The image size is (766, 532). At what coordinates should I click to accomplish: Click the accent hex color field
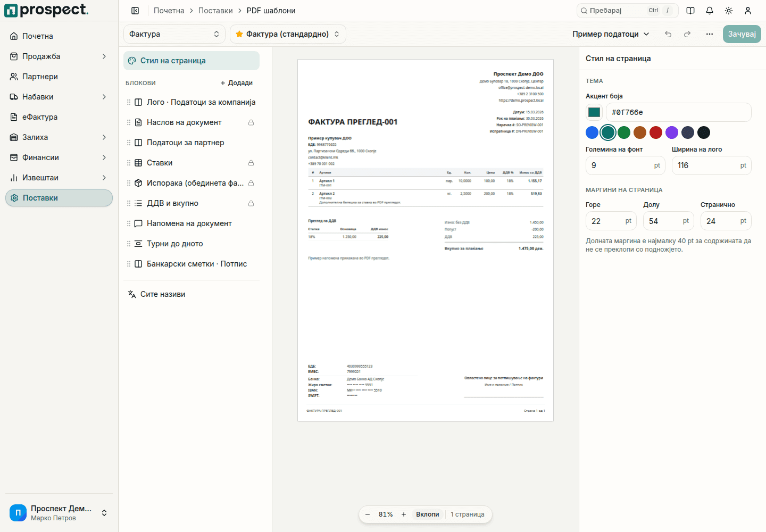coord(679,112)
